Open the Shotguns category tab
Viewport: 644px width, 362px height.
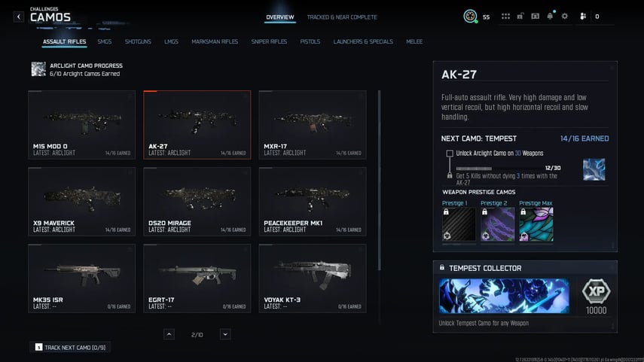point(138,42)
